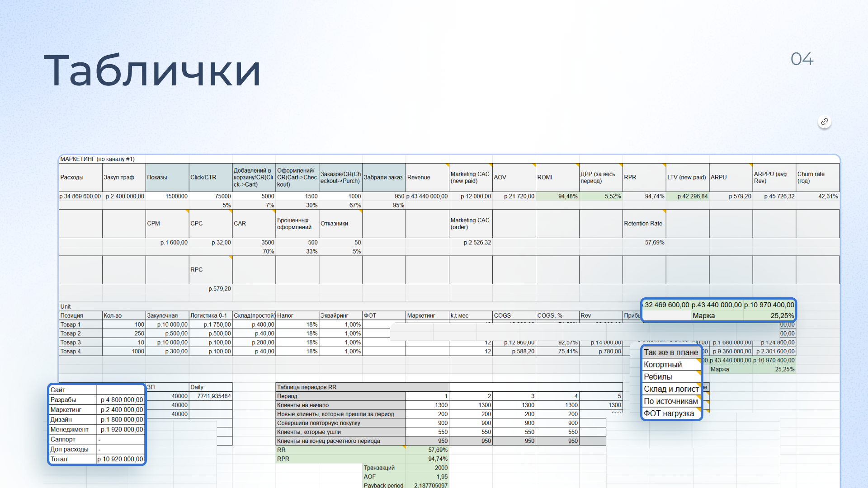Select the ROMI value 94,48%
The height and width of the screenshot is (488, 868).
(x=557, y=197)
